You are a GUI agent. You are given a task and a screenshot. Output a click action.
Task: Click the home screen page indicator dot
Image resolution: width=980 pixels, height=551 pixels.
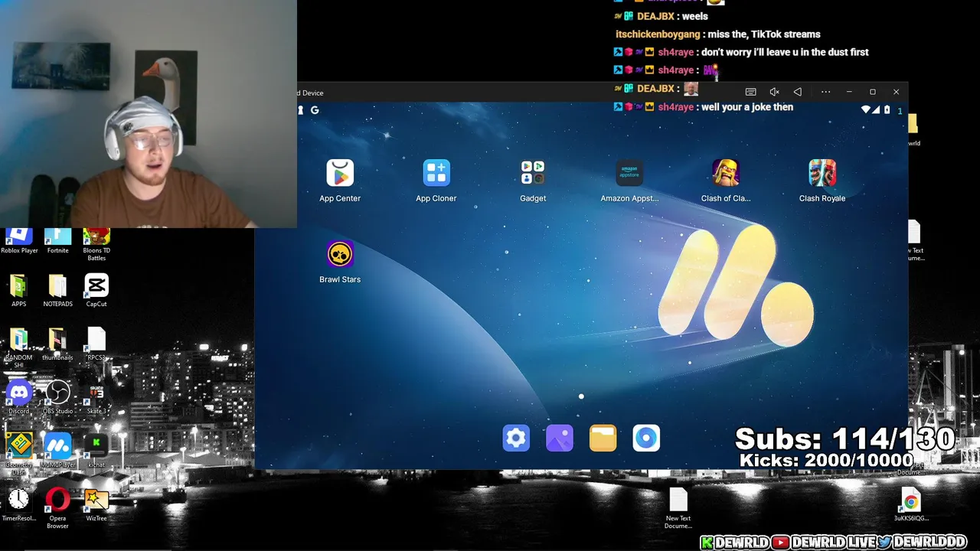pos(581,396)
